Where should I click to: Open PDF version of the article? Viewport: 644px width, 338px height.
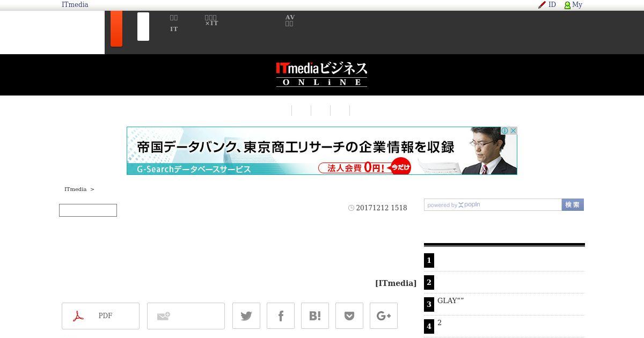coord(100,315)
